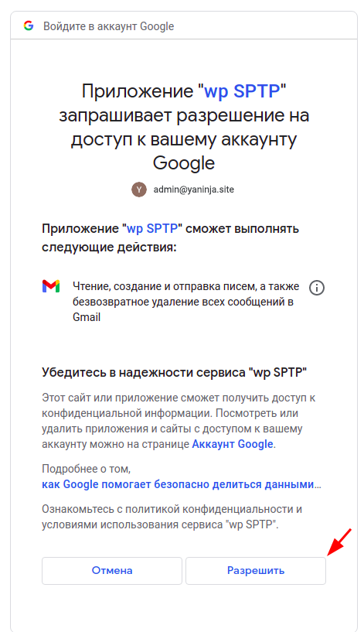Click the Gmail envelope icon
The height and width of the screenshot is (632, 364).
click(x=51, y=286)
